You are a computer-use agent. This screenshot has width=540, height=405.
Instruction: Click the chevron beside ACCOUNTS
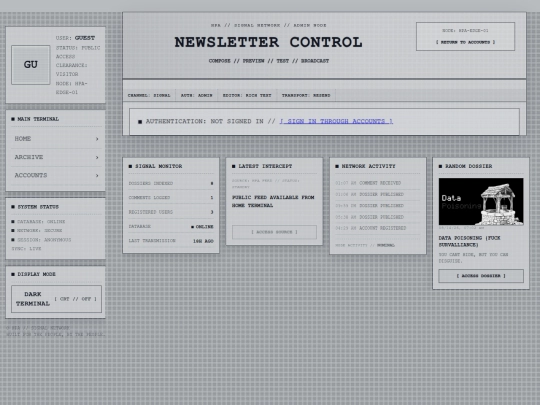[x=97, y=176]
